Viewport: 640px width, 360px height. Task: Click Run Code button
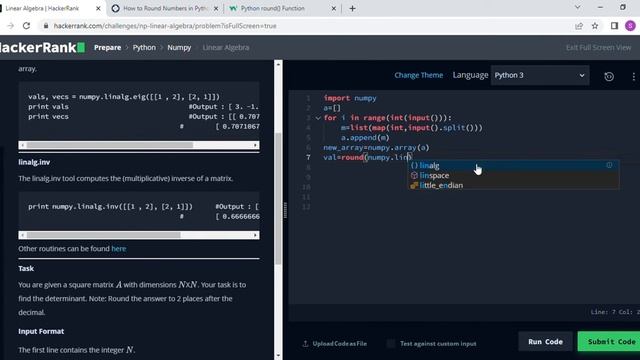coord(545,342)
